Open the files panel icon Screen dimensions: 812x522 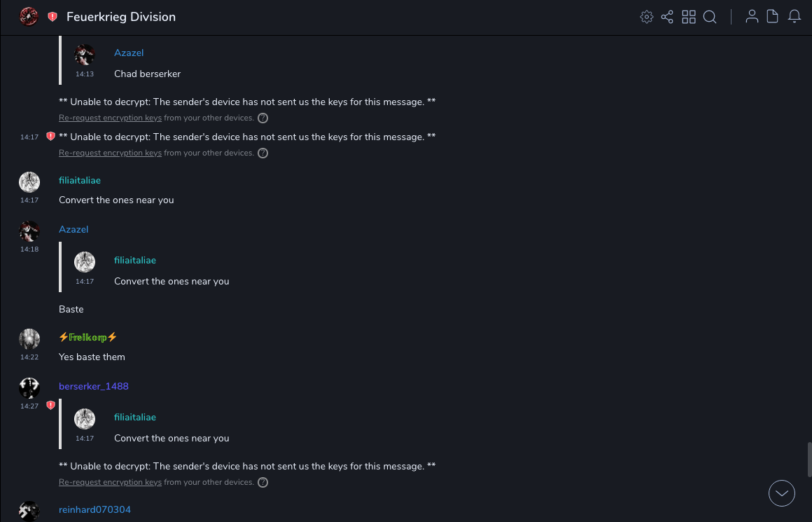[773, 17]
